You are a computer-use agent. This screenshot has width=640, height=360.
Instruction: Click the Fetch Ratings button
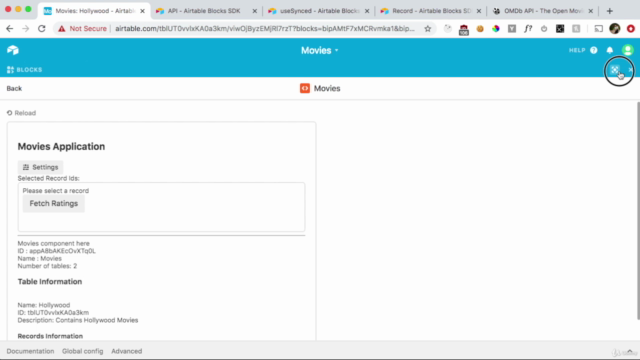pyautogui.click(x=53, y=203)
